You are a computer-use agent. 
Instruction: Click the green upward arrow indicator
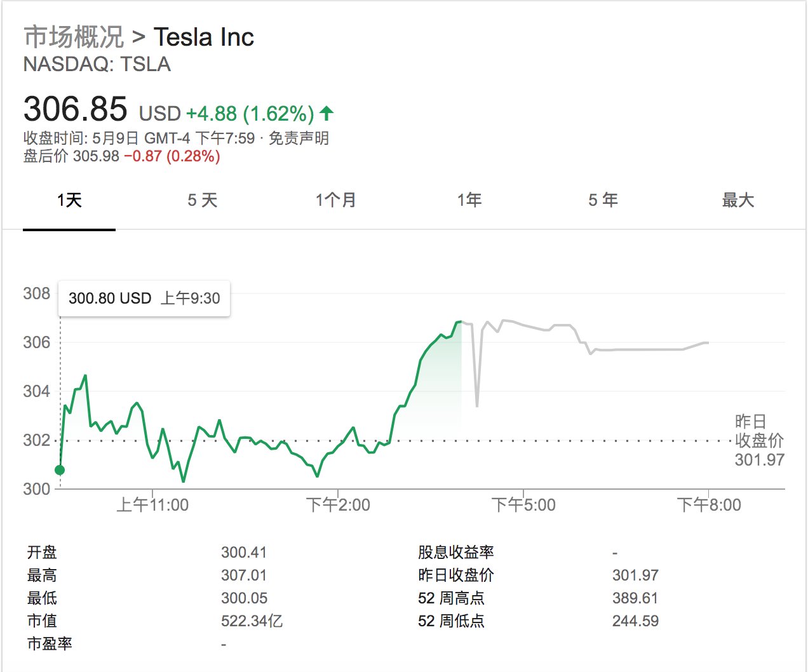[x=326, y=114]
